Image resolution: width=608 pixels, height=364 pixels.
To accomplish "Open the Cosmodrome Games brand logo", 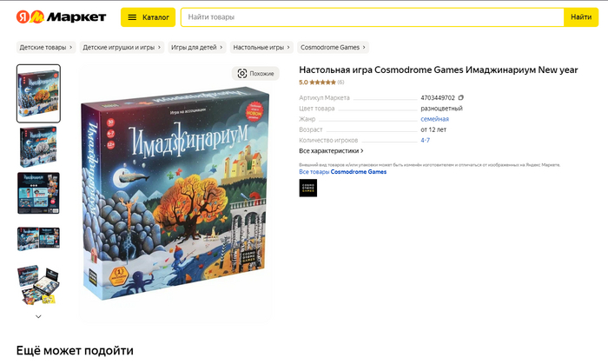I will point(307,188).
